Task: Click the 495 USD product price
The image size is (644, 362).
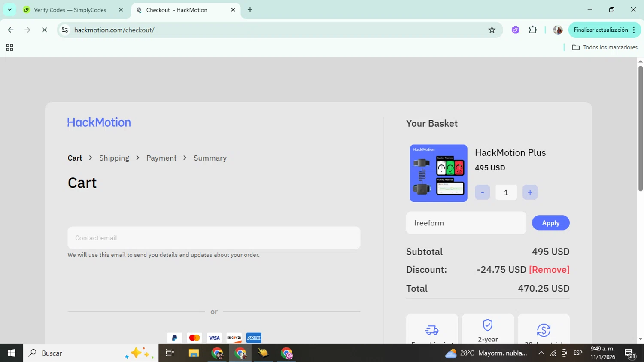Action: 490,168
